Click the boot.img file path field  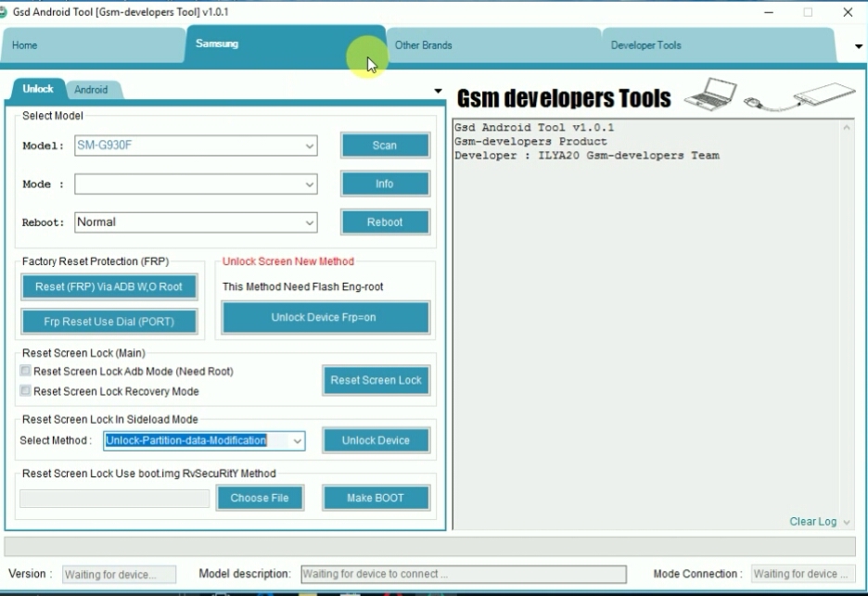tap(115, 498)
